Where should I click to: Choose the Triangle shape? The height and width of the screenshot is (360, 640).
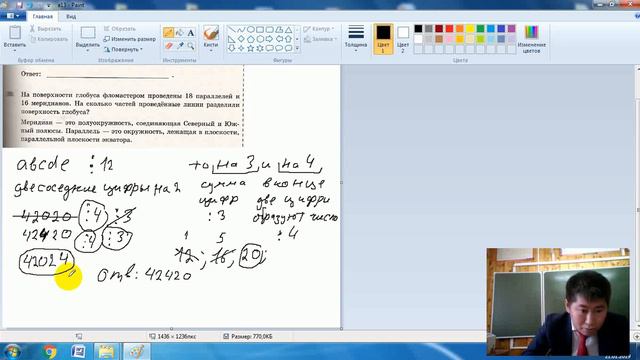(289, 29)
